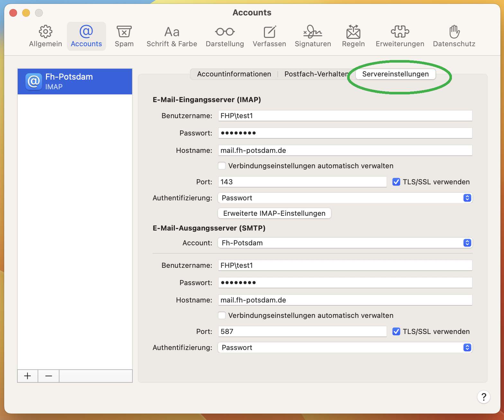Viewport: 504px width, 420px height.
Task: Click Erweiterte IMAP-Einstellungen button
Action: click(x=274, y=213)
